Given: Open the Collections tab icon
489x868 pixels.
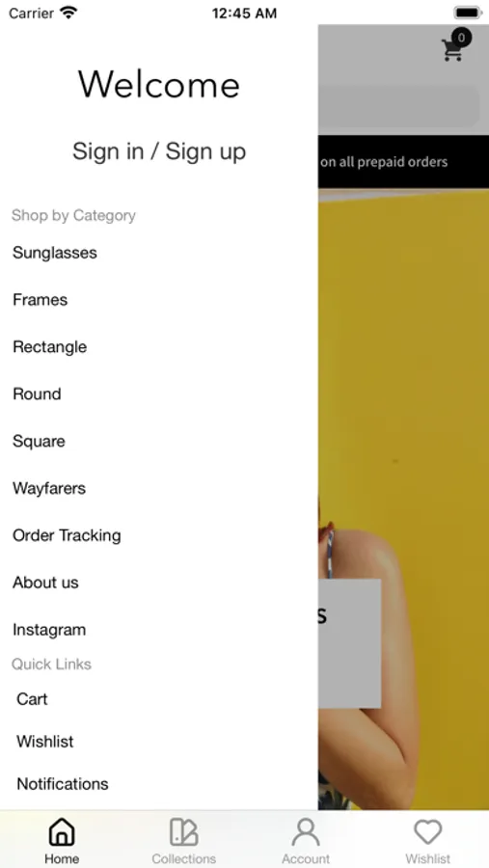Looking at the screenshot, I should (184, 832).
